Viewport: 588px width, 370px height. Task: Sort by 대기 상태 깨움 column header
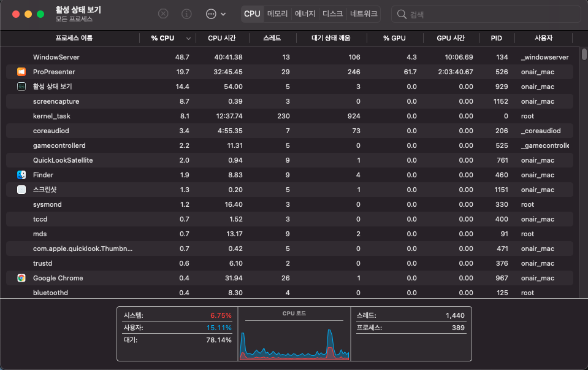coord(330,38)
